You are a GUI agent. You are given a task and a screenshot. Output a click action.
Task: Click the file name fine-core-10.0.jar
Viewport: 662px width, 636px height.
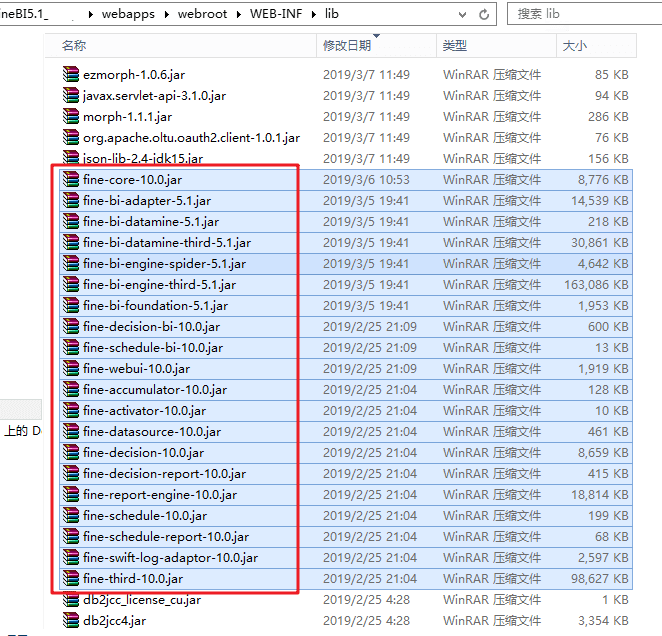pos(133,179)
